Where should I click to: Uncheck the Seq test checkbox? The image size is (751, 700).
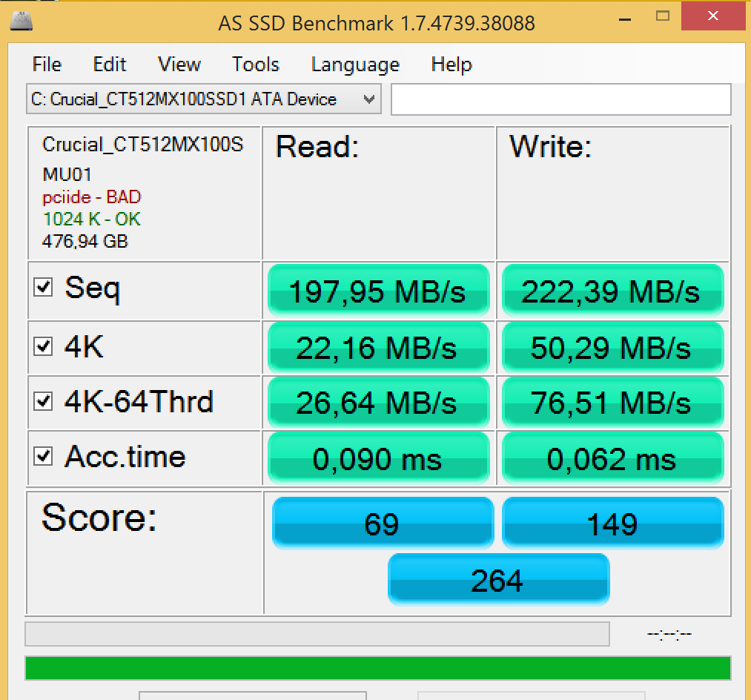43,287
